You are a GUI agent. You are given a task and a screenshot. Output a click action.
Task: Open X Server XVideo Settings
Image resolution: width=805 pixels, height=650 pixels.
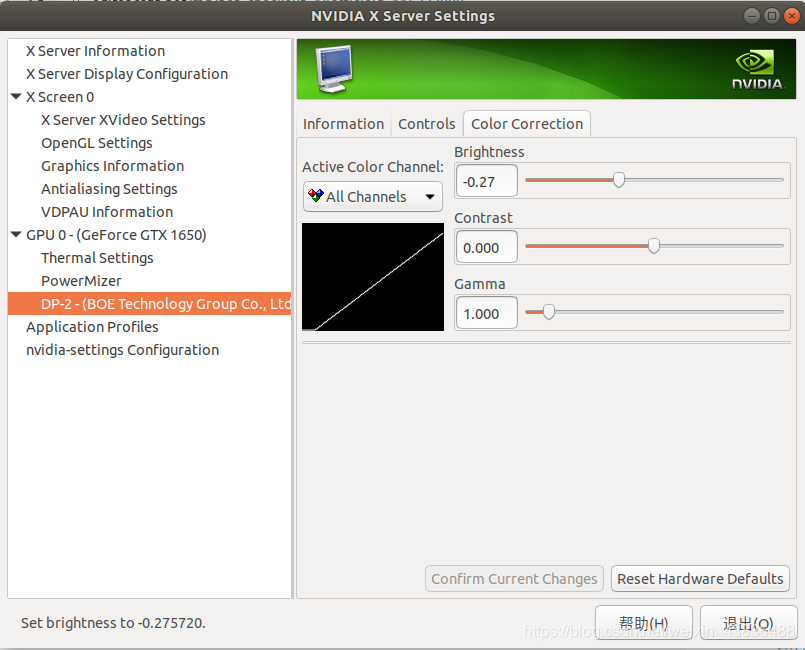123,120
